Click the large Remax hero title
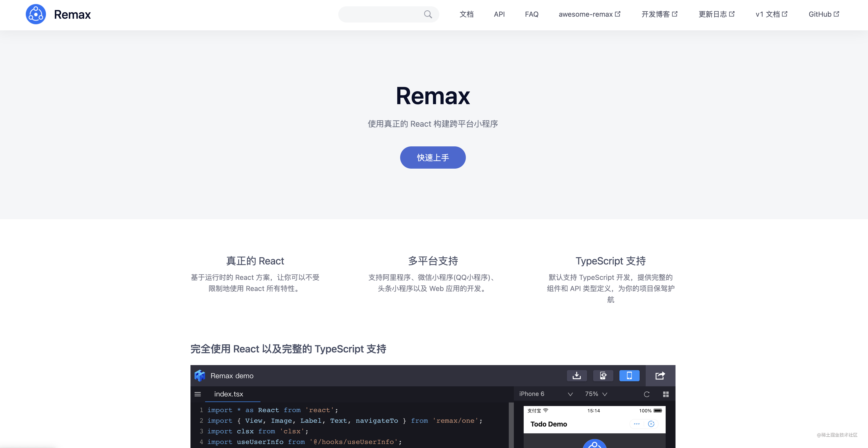 coord(433,96)
